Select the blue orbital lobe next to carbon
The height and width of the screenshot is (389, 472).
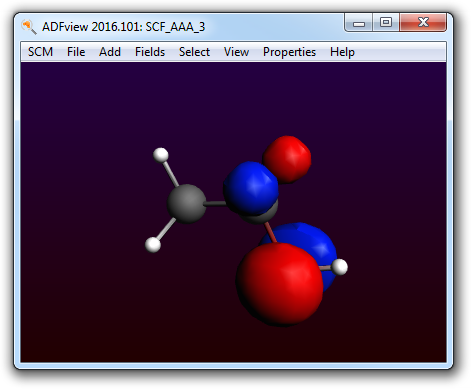point(250,188)
